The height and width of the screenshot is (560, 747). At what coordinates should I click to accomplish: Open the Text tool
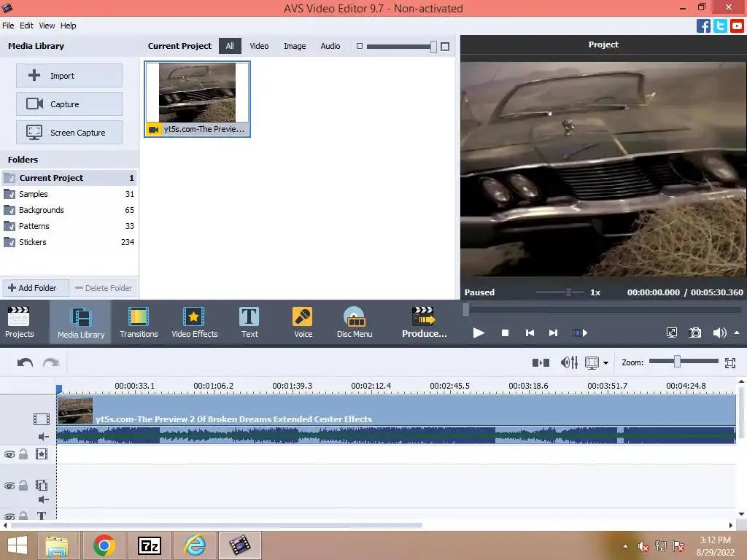[249, 322]
